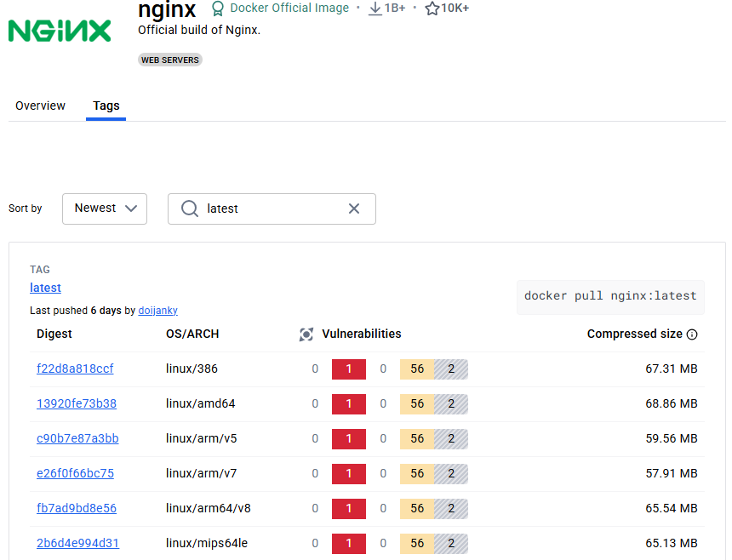
Task: Click red high vulnerability badge for linux/386
Action: pos(349,369)
